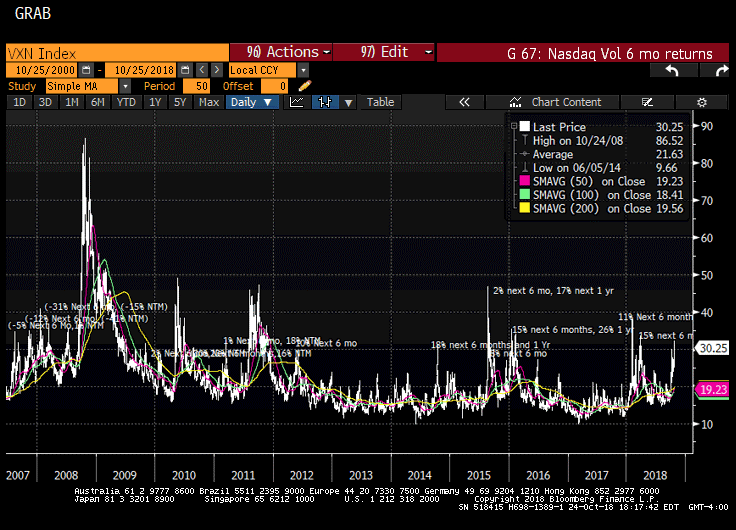Select the Average legend row
This screenshot has width=736, height=530.
[601, 154]
